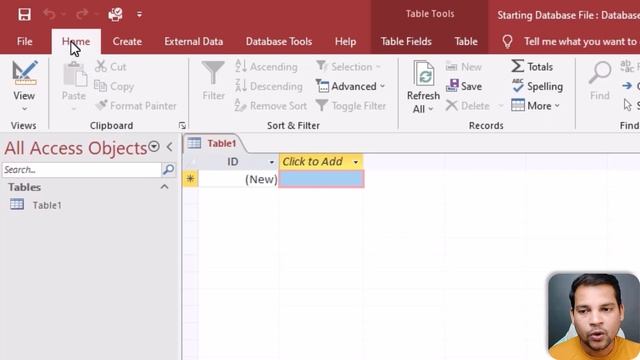Click the Toggle Filter button
This screenshot has width=640, height=360.
tap(351, 106)
